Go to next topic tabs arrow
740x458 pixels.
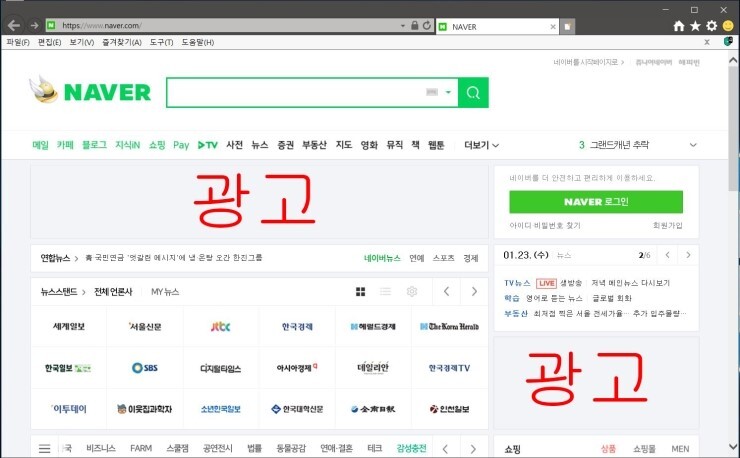[473, 449]
